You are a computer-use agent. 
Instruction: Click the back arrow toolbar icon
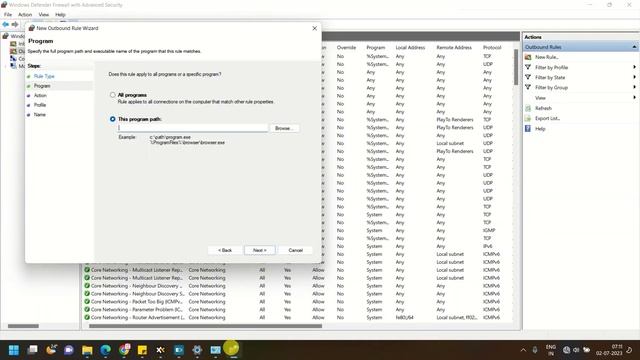[6, 24]
